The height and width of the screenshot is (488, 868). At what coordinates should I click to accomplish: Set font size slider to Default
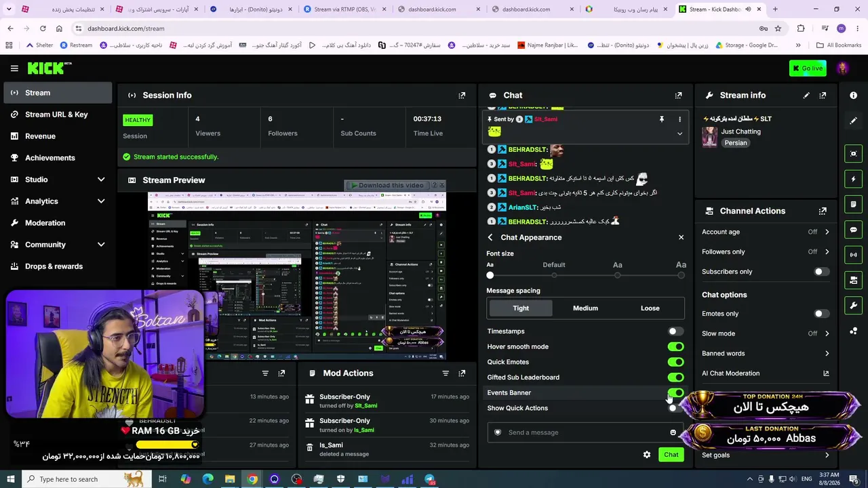click(554, 275)
